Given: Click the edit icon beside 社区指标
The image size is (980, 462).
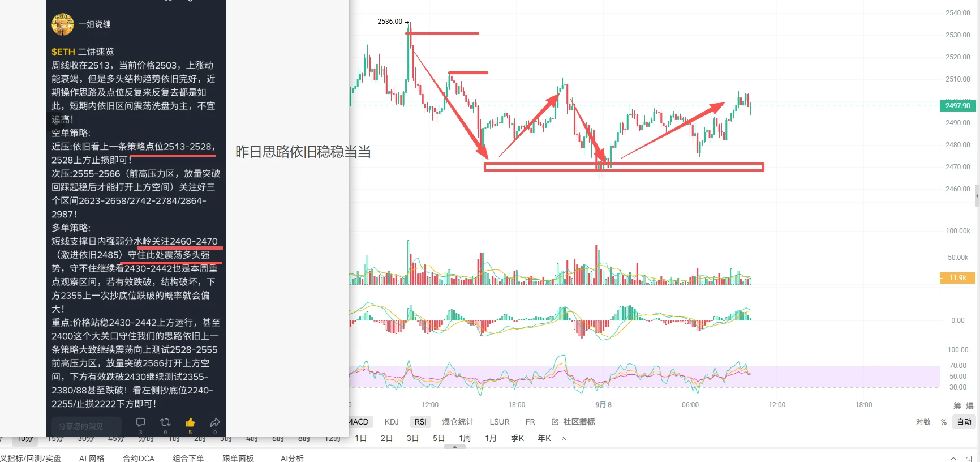Looking at the screenshot, I should [x=555, y=422].
